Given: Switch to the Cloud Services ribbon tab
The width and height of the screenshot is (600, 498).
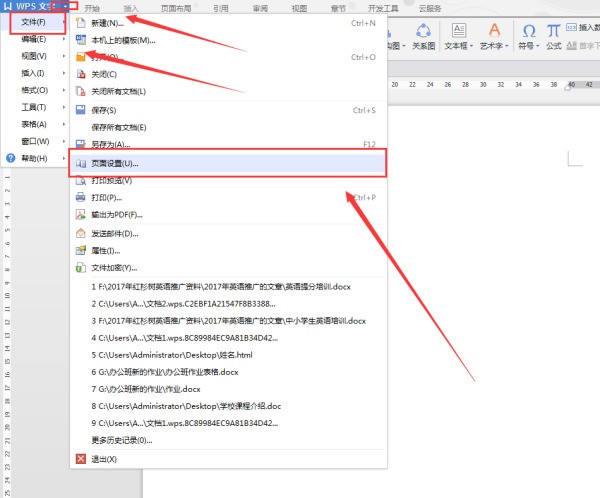Looking at the screenshot, I should (430, 8).
